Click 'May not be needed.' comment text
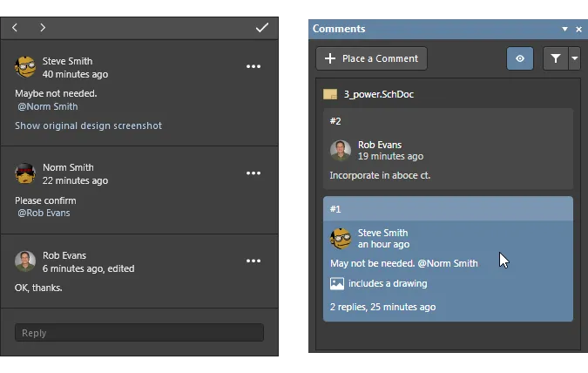Screen dimensions: 588x373 (x=372, y=263)
